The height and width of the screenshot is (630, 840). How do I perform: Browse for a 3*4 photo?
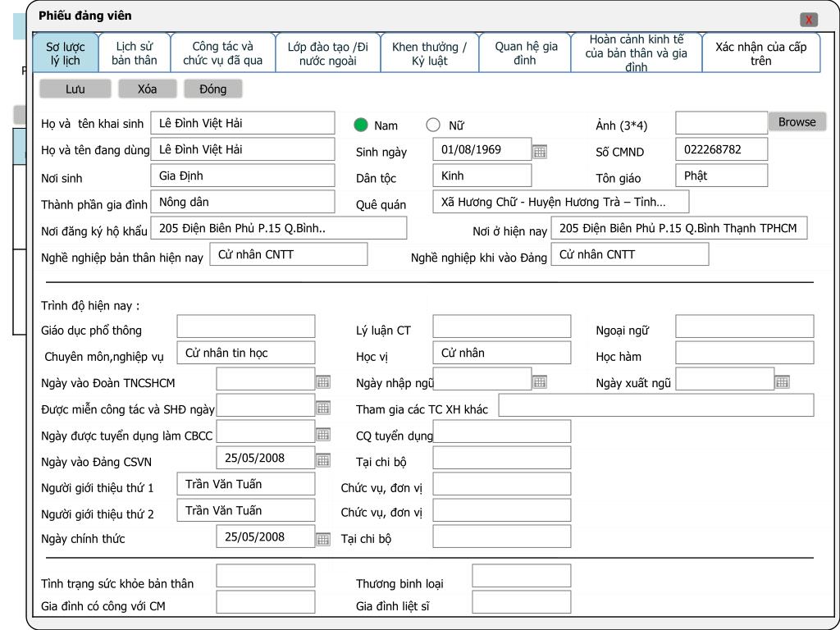[797, 121]
